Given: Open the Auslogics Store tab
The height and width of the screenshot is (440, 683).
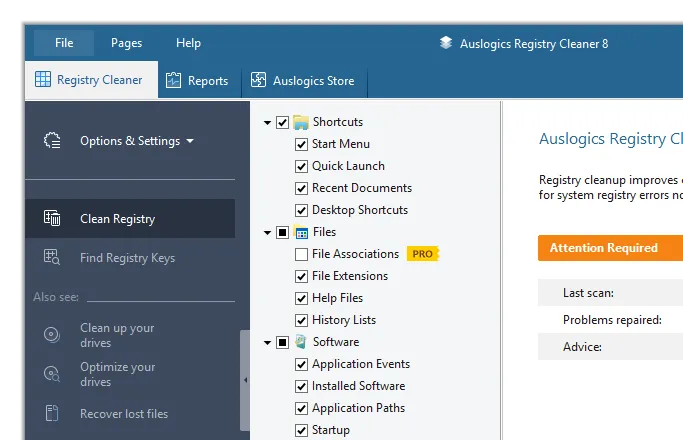Looking at the screenshot, I should click(304, 81).
